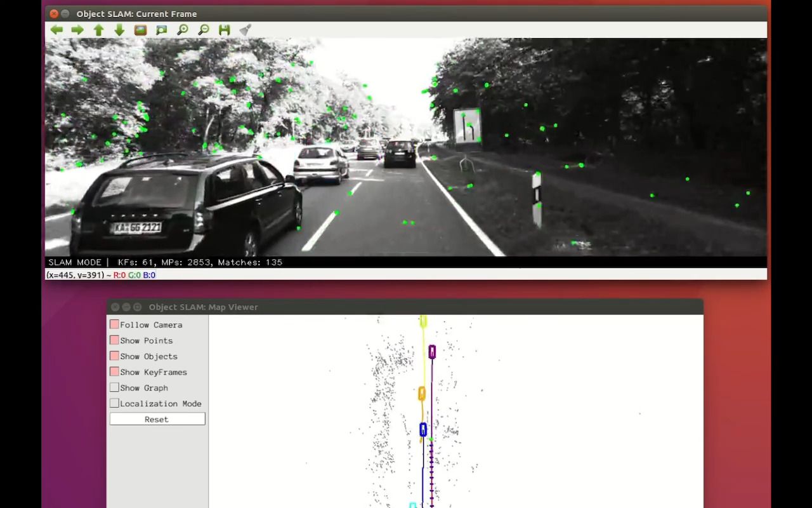Click the green 'G:0' pixel value
The image size is (812, 508).
[134, 275]
